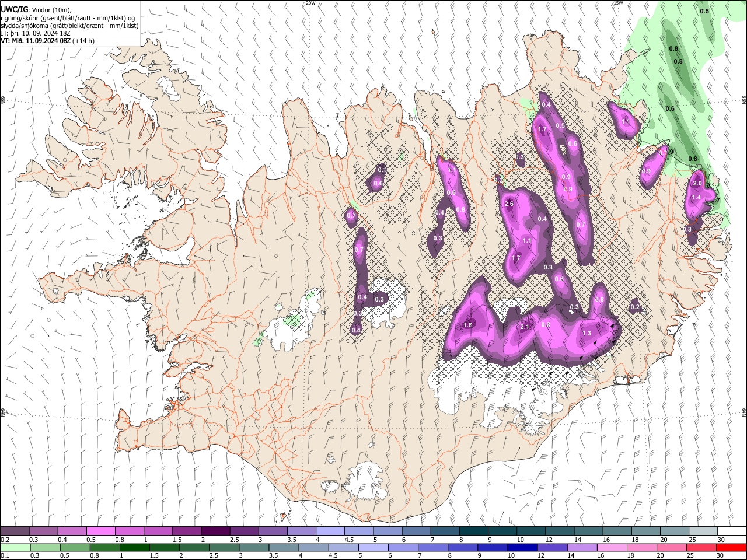Click the 'VT: Mið. 11.09.2024 08Z (+14 h)' line
The image size is (747, 560).
click(x=47, y=41)
